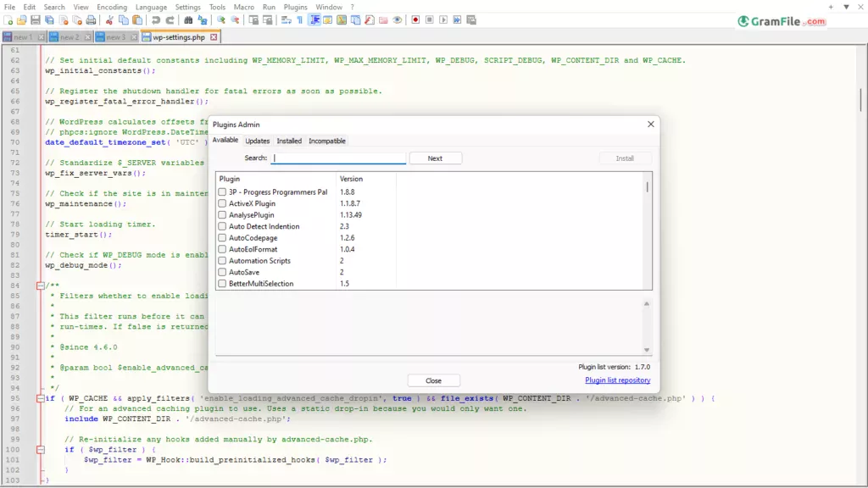
Task: Switch to the Installed tab
Action: pos(289,141)
